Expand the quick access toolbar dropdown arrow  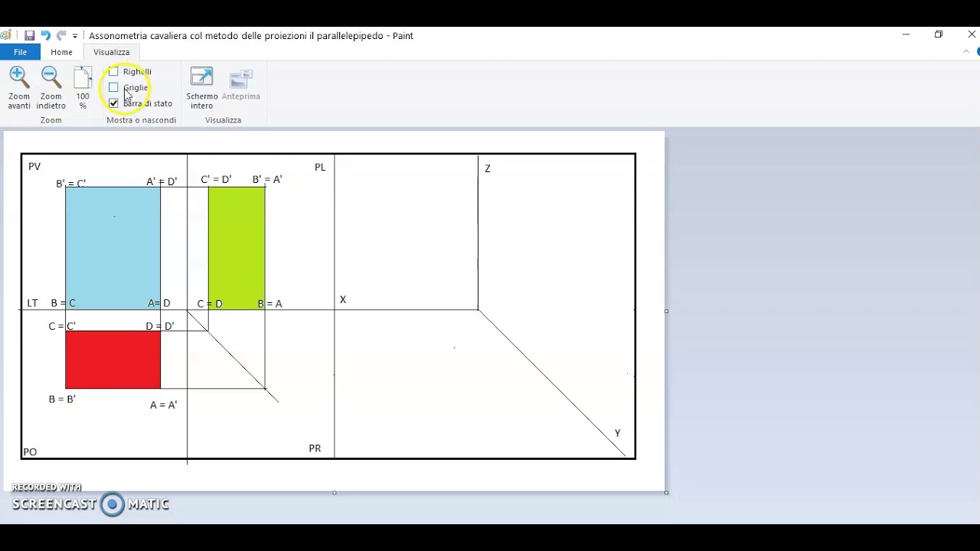click(75, 36)
